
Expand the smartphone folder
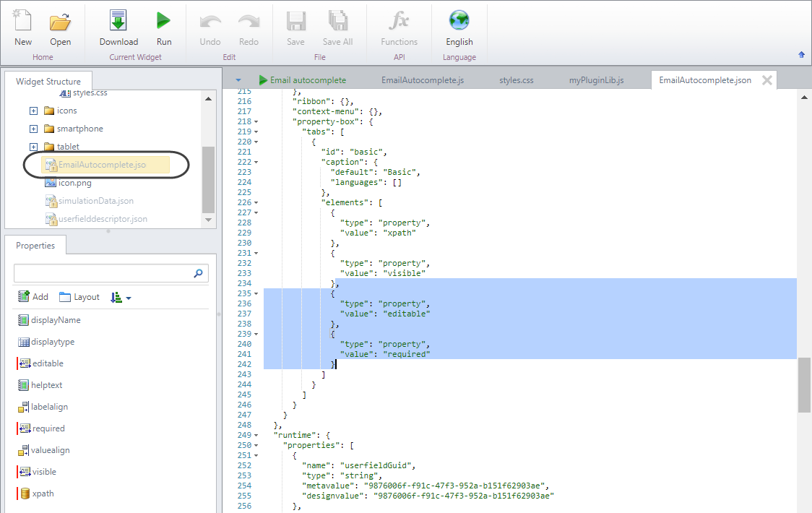(x=34, y=129)
